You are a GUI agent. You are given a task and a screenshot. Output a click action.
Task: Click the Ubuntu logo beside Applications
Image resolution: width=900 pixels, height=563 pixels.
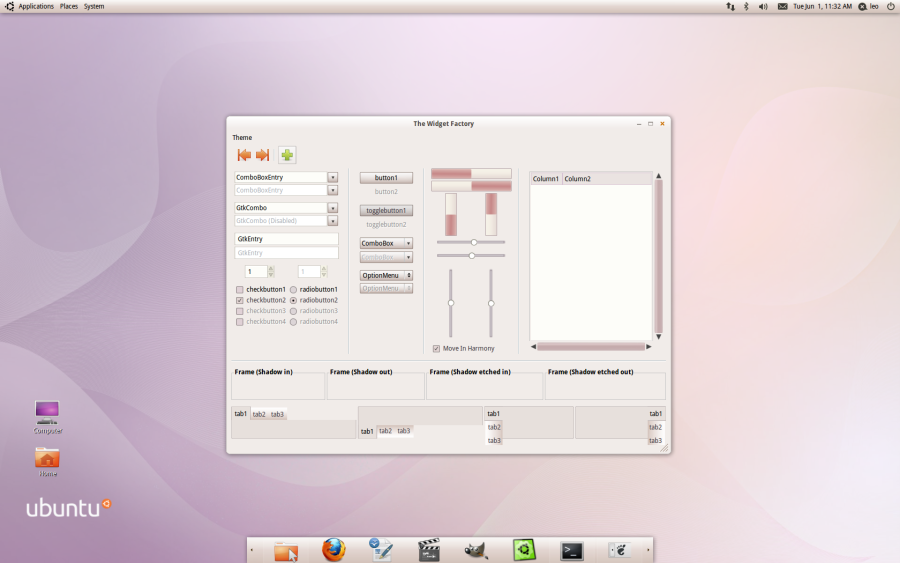point(9,6)
